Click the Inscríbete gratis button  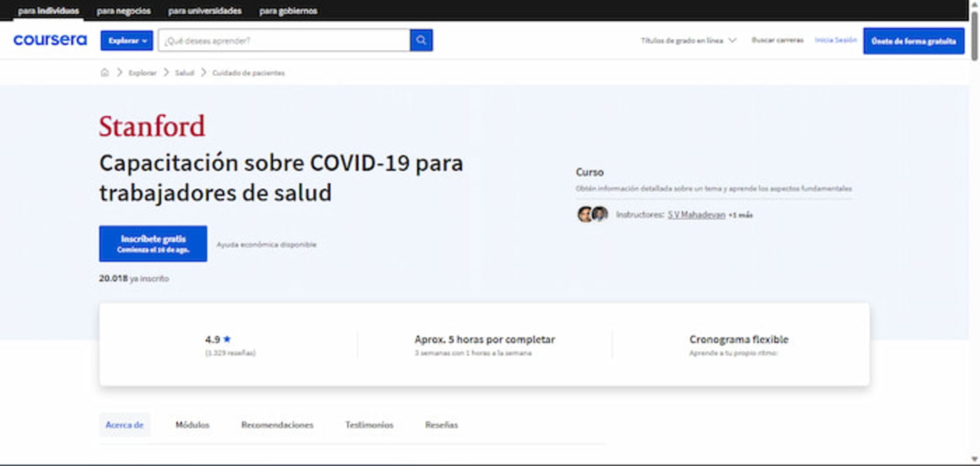[153, 244]
